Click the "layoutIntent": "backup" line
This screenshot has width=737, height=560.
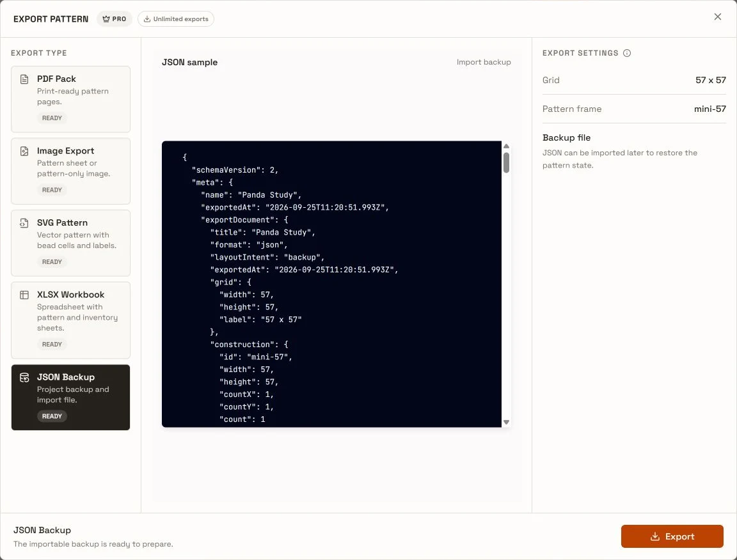267,258
